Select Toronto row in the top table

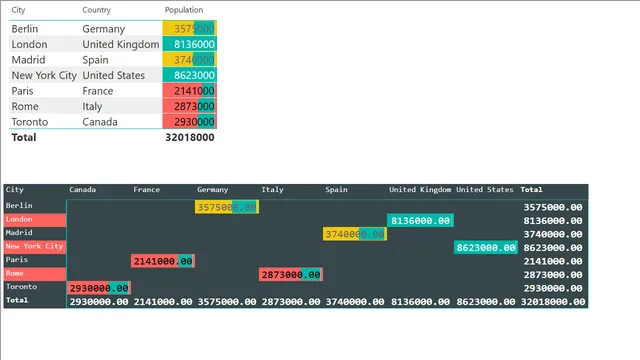pyautogui.click(x=30, y=122)
